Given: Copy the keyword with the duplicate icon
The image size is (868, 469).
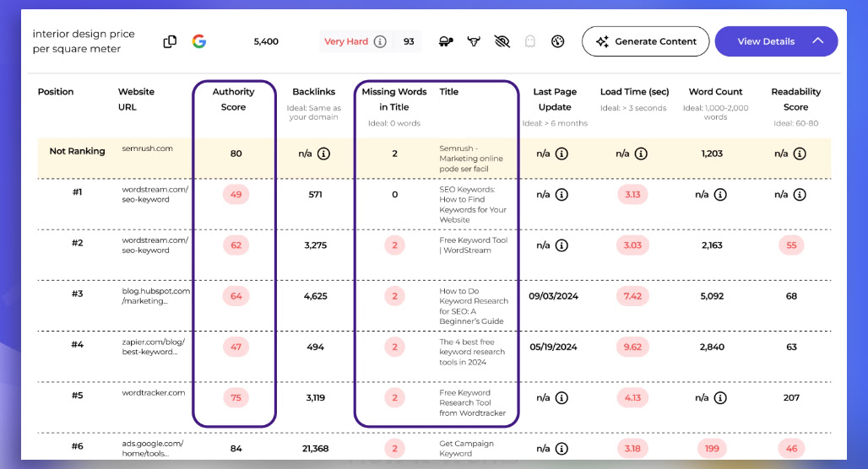Looking at the screenshot, I should (x=170, y=41).
